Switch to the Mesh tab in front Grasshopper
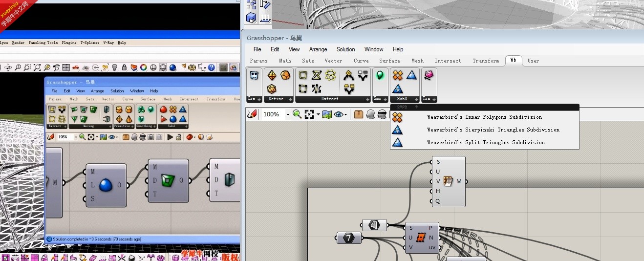This screenshot has height=261, width=644. tap(417, 61)
